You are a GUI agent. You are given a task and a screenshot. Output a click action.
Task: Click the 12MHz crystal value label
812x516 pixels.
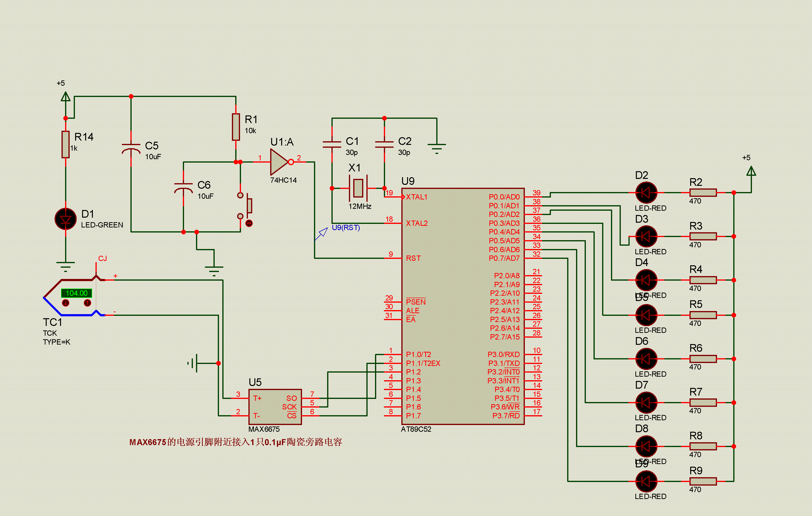tap(360, 206)
